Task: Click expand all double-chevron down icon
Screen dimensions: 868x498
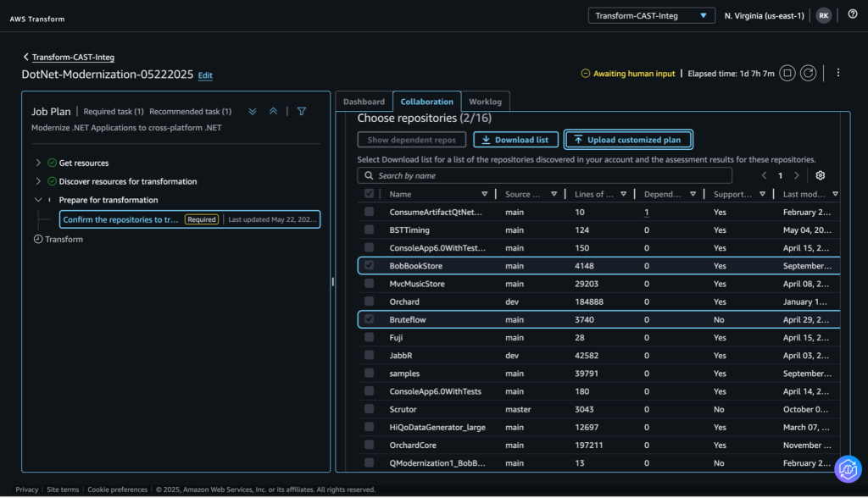Action: pyautogui.click(x=253, y=111)
